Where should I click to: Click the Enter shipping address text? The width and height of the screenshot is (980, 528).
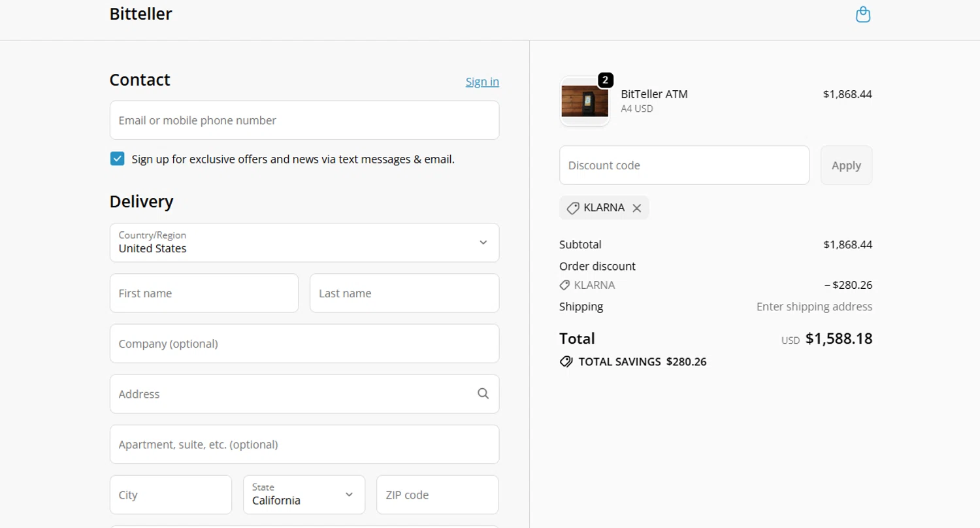[814, 306]
